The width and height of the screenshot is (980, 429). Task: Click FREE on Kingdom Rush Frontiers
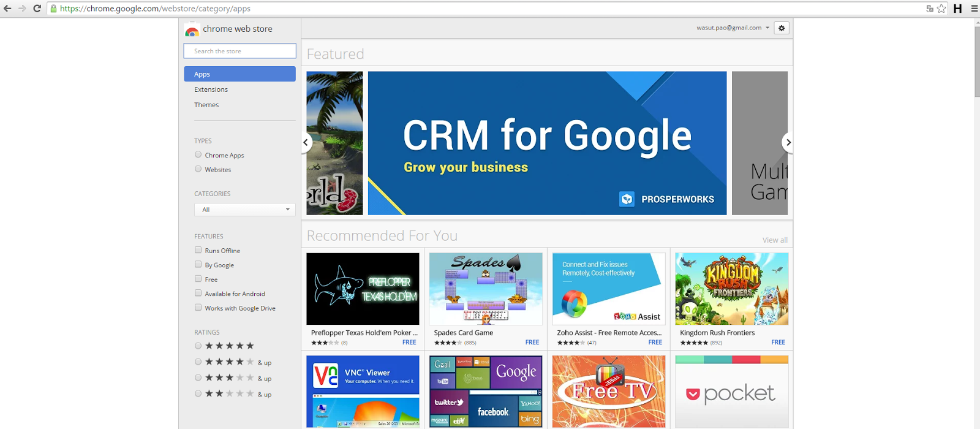click(778, 343)
